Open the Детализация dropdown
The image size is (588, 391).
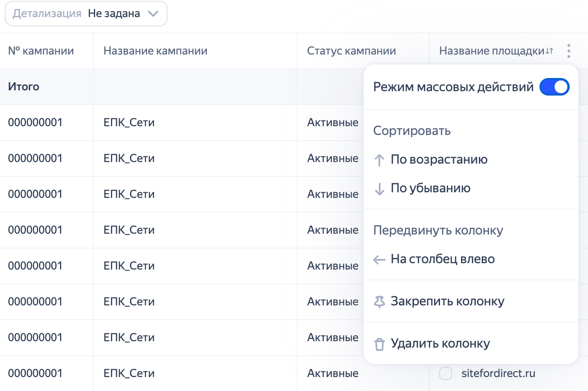86,14
